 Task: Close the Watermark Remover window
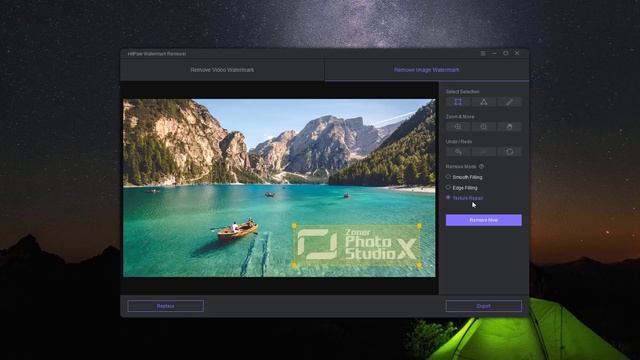click(x=517, y=53)
